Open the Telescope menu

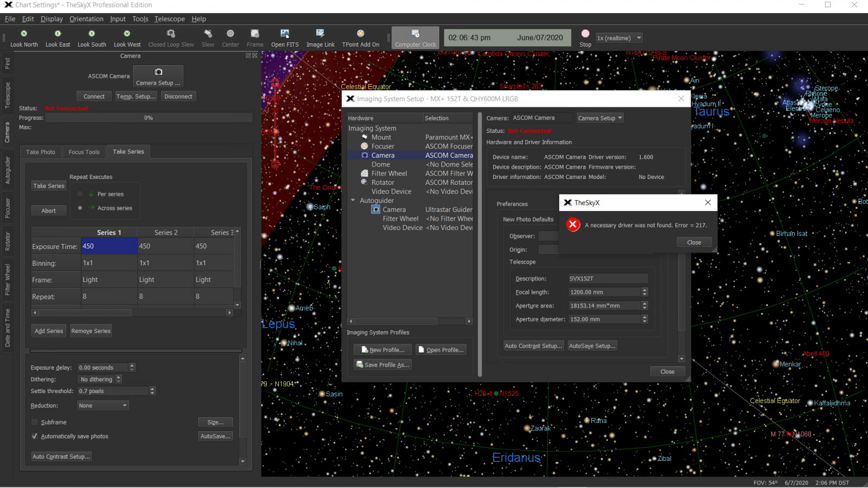pos(169,19)
